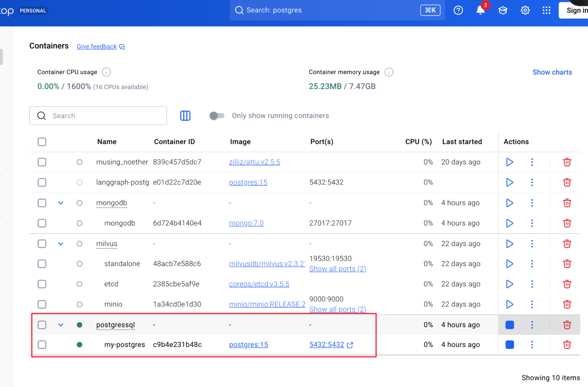Sort by the Name column header

pyautogui.click(x=107, y=142)
